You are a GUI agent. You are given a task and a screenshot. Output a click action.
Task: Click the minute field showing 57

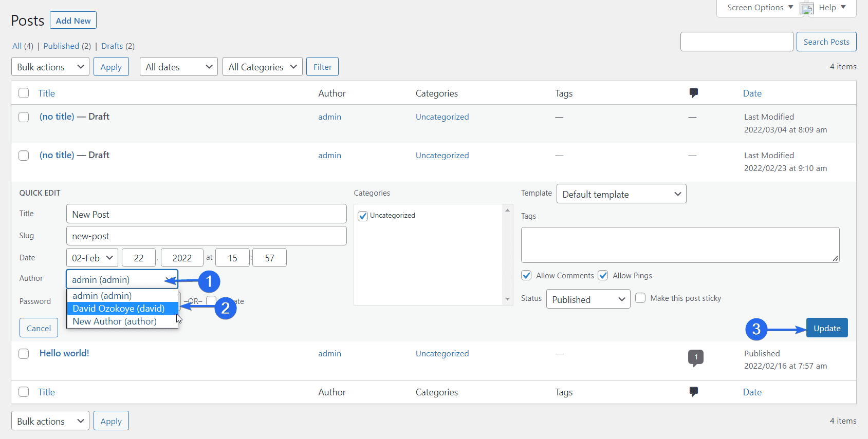click(x=269, y=258)
